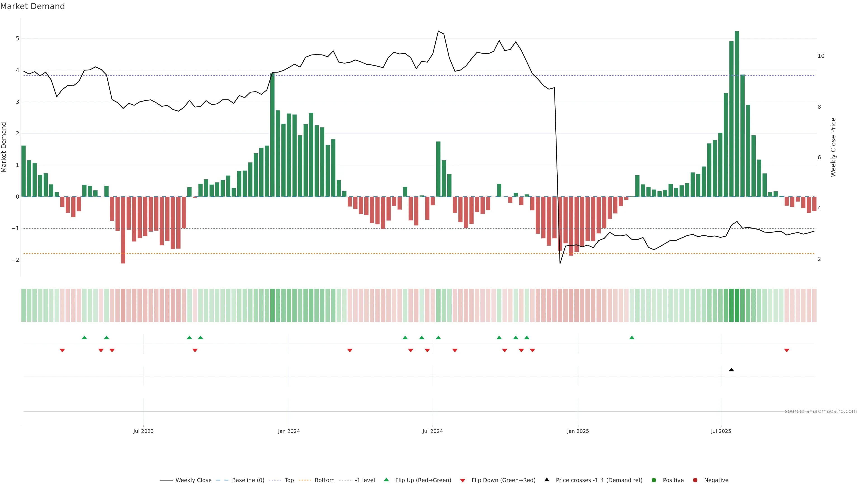This screenshot has width=868, height=488.
Task: Click the green Positive legend dot
Action: pyautogui.click(x=654, y=480)
